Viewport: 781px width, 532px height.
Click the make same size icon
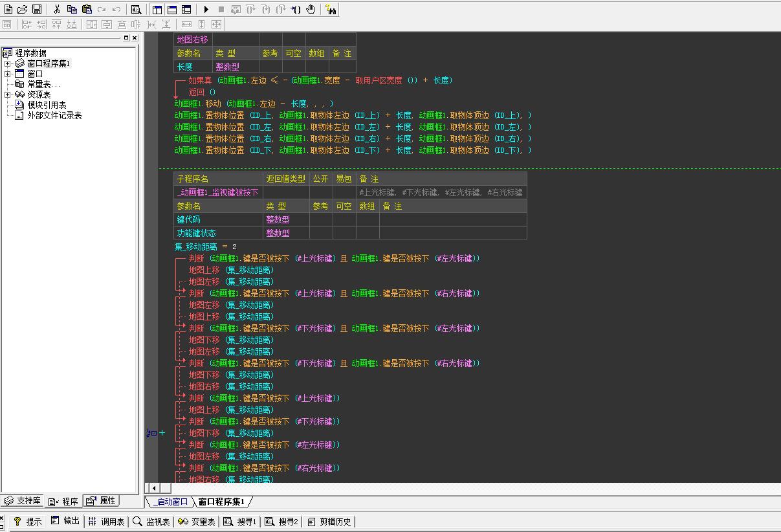click(216, 24)
